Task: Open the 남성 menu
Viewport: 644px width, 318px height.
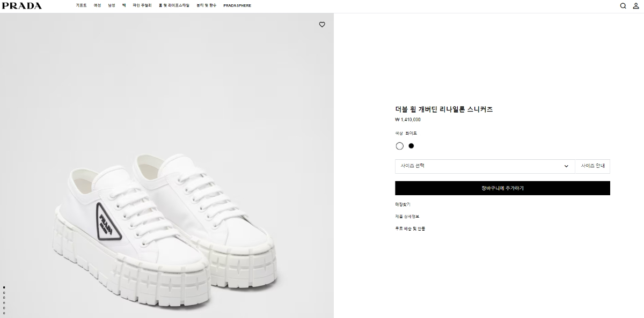Action: (111, 5)
